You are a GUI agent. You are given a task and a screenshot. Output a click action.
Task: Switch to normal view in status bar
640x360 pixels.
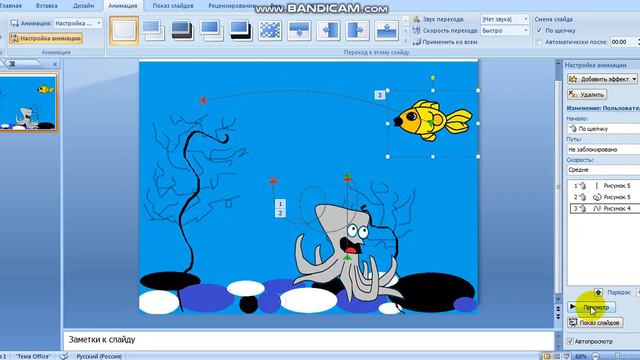click(547, 356)
